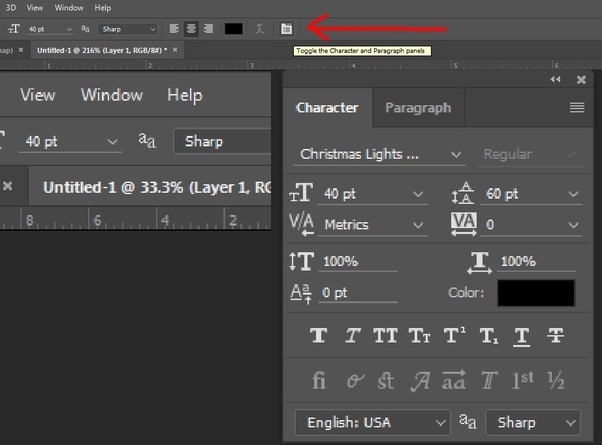Click the vertical scale icon

[301, 261]
